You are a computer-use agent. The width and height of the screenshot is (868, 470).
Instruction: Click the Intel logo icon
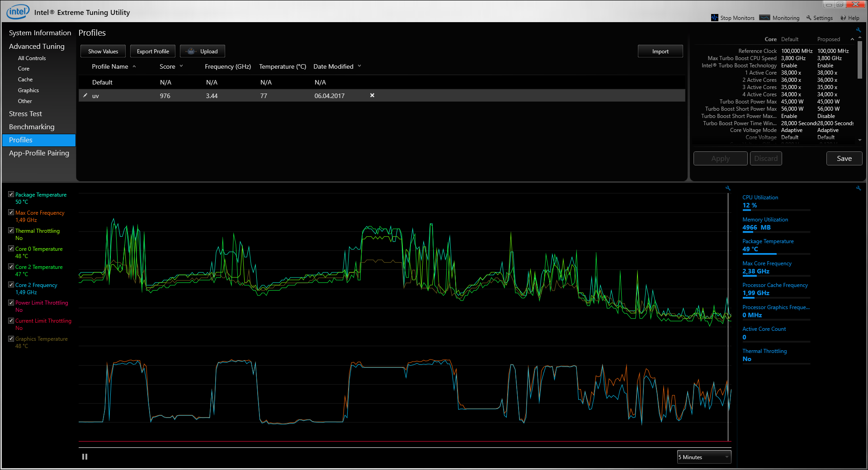(18, 11)
